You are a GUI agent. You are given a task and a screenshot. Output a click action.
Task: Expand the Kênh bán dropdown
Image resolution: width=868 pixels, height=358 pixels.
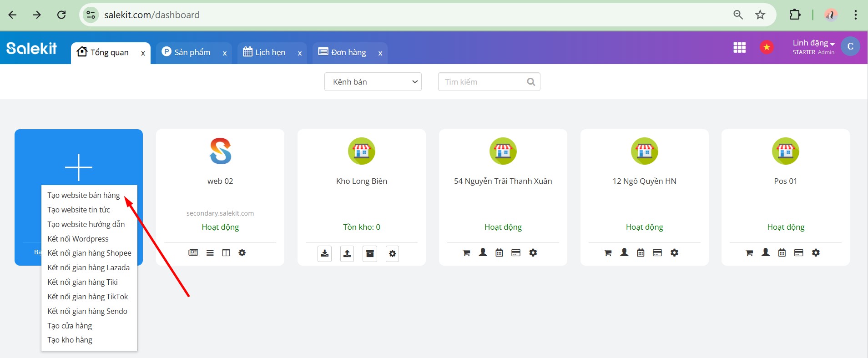point(373,82)
